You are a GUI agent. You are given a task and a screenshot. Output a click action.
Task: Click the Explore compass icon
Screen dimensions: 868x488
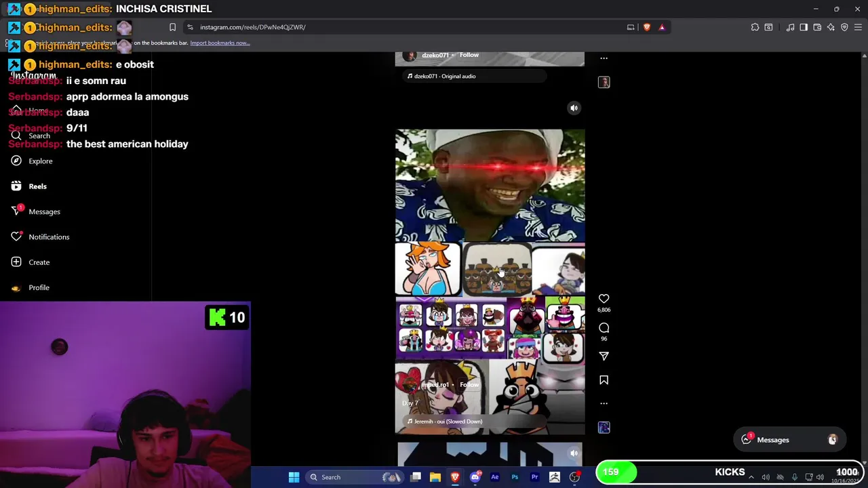pos(16,161)
